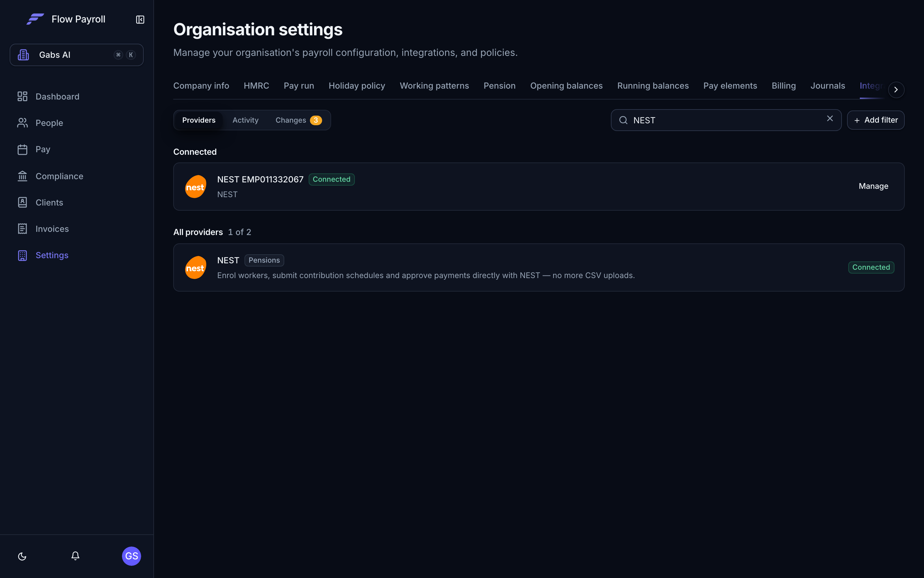Toggle dark mode moon icon
Viewport: 924px width, 578px height.
click(x=22, y=556)
